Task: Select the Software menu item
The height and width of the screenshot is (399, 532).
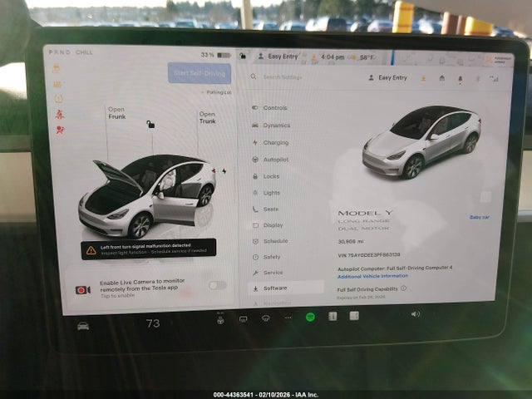Action: click(x=286, y=288)
